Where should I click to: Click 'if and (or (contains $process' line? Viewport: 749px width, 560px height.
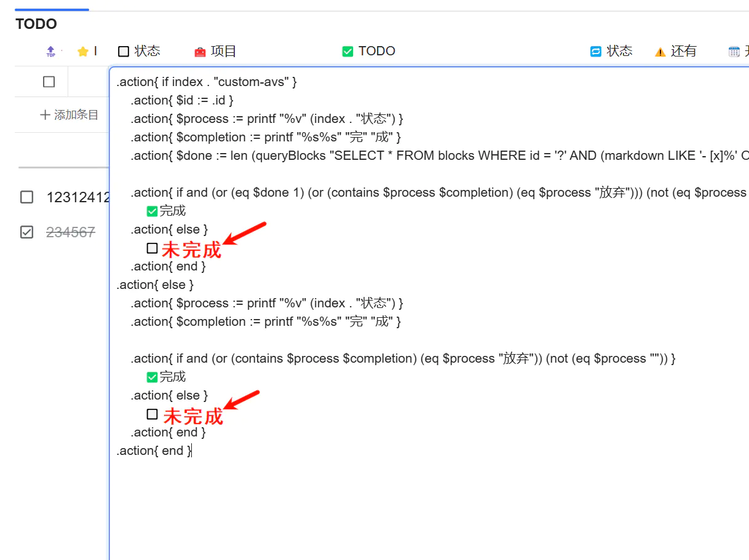[x=403, y=358]
